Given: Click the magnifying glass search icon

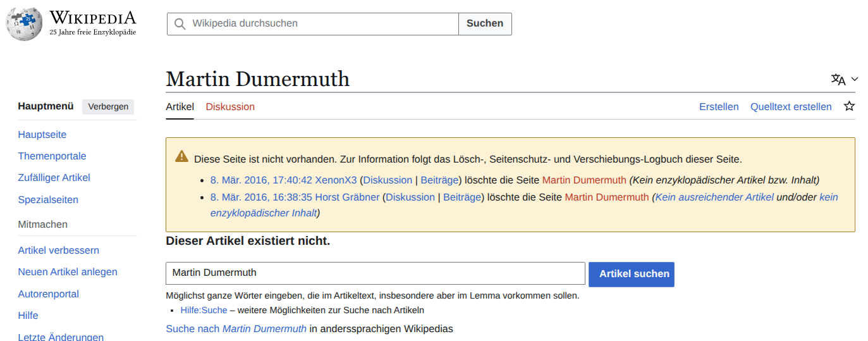Looking at the screenshot, I should click(180, 24).
